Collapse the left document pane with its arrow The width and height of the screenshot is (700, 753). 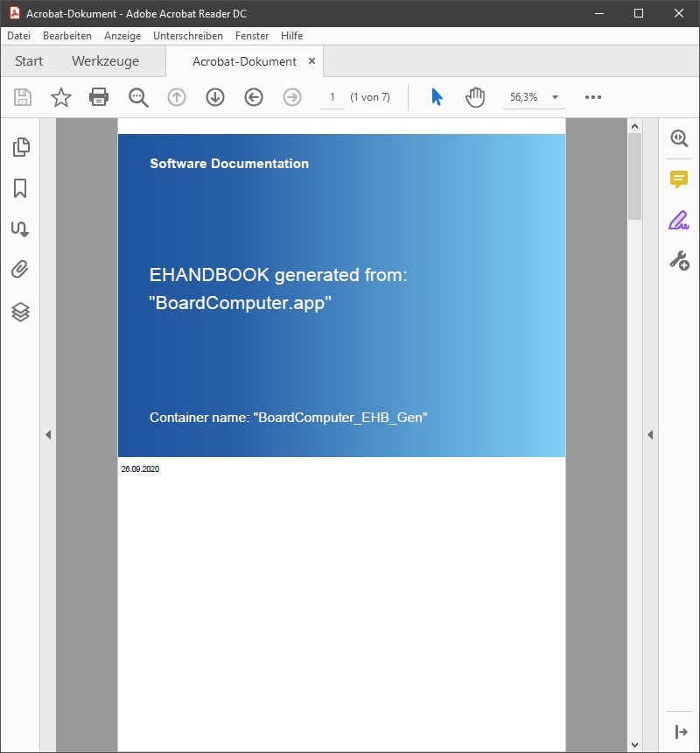point(48,433)
